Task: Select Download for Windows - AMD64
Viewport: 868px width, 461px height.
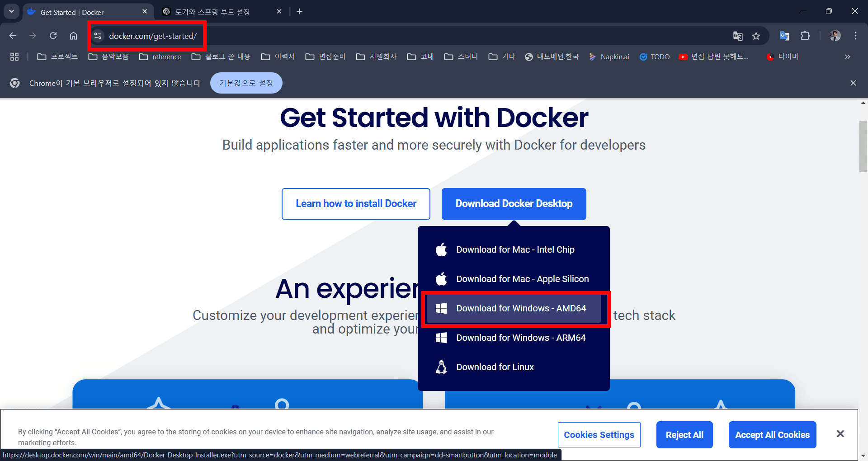Action: click(x=514, y=308)
